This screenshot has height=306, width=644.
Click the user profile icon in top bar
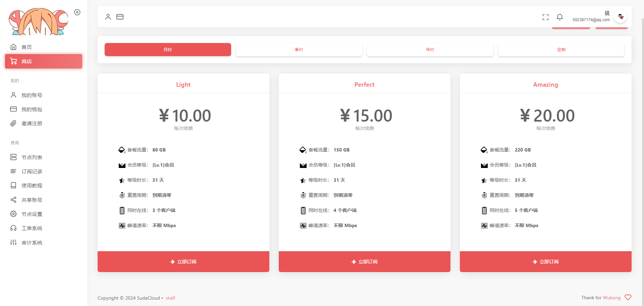tap(108, 17)
